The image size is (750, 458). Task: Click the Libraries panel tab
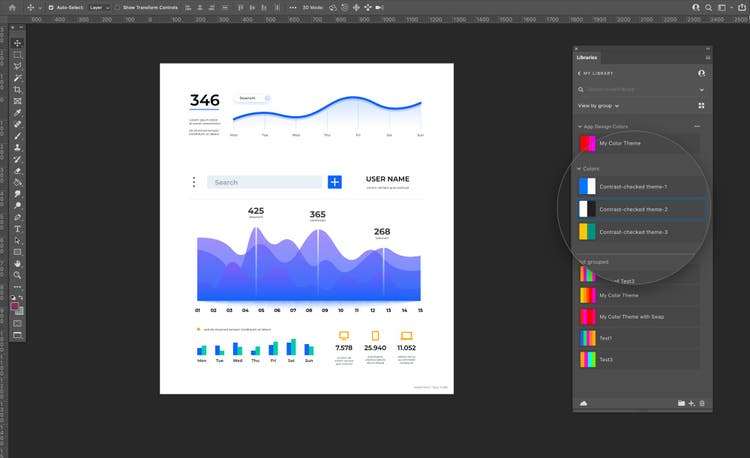[x=588, y=58]
